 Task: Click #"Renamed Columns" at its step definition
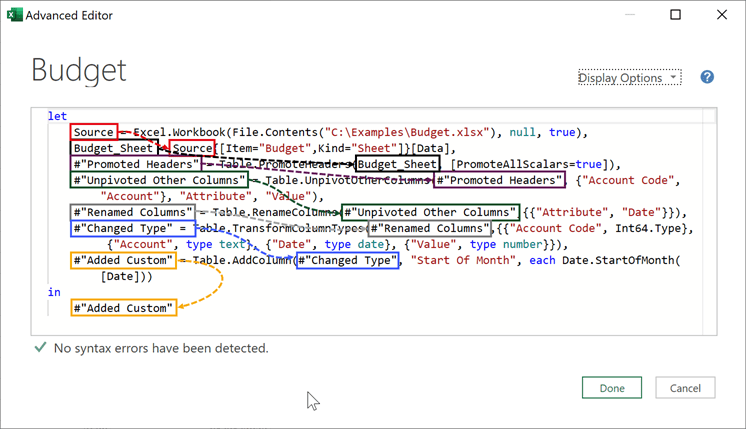[132, 212]
